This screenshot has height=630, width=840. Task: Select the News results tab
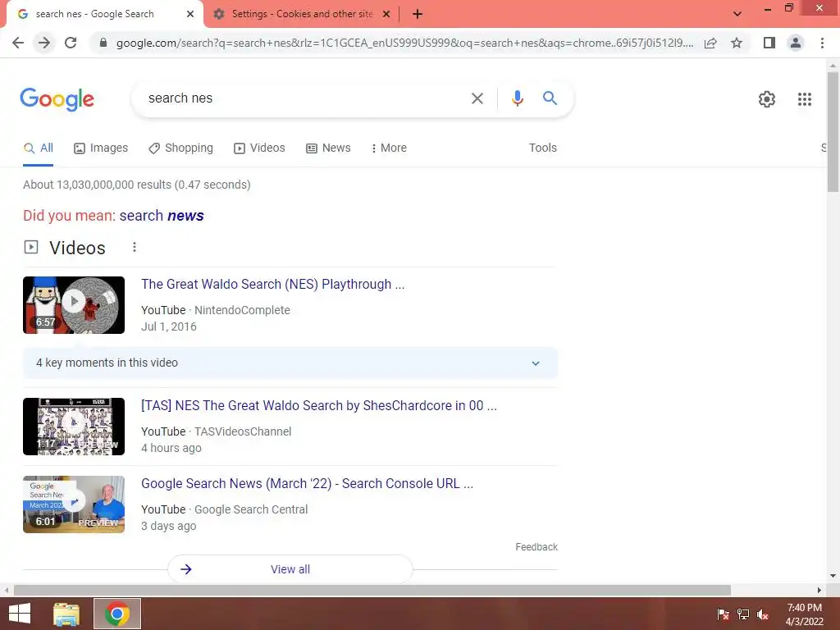click(x=328, y=148)
